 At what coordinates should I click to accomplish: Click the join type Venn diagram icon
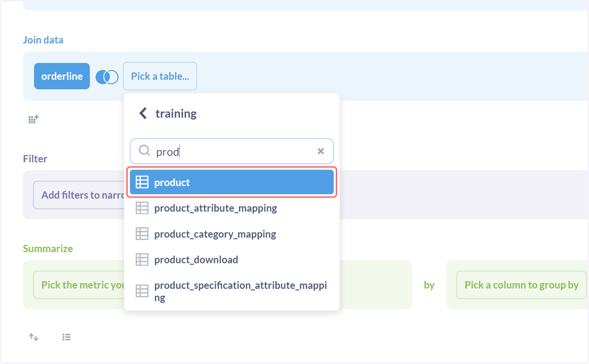(107, 77)
